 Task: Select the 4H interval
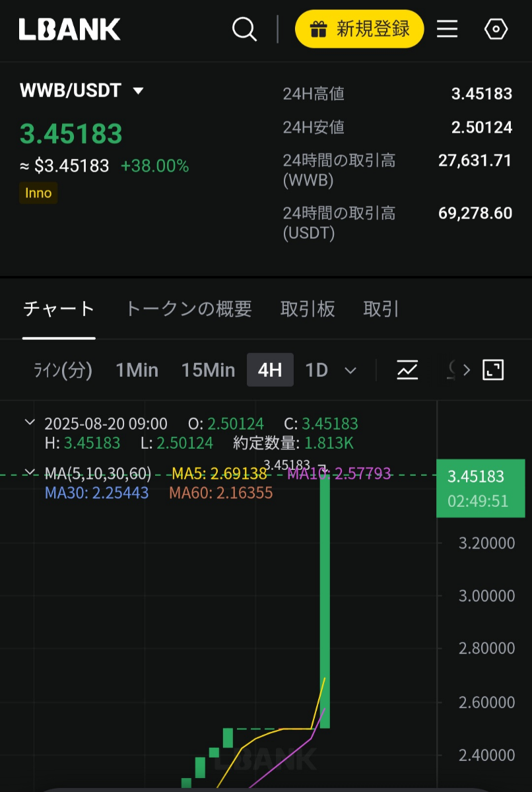coord(270,370)
